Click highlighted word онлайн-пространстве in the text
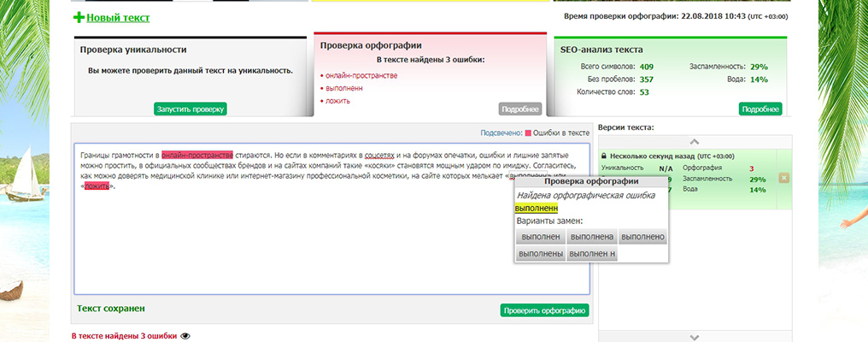Image resolution: width=868 pixels, height=342 pixels. click(x=197, y=156)
